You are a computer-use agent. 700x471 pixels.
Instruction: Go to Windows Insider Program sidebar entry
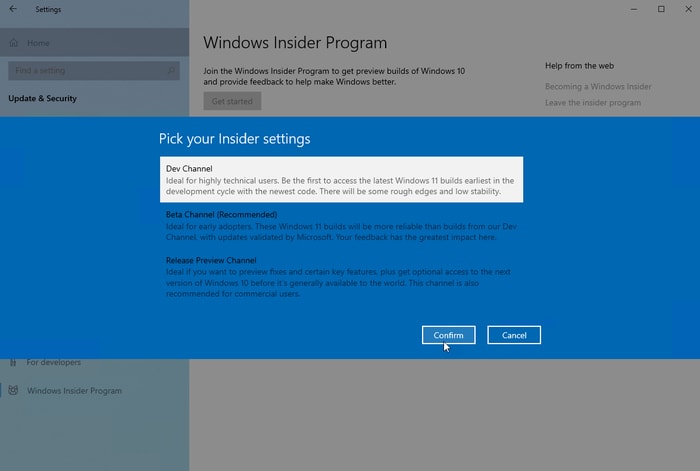click(74, 390)
